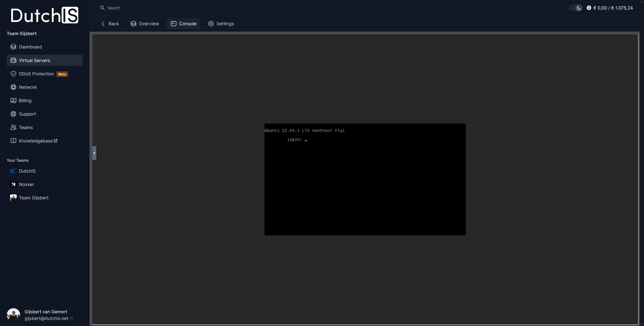This screenshot has width=644, height=326.
Task: Click the search magnifier icon
Action: tap(102, 8)
